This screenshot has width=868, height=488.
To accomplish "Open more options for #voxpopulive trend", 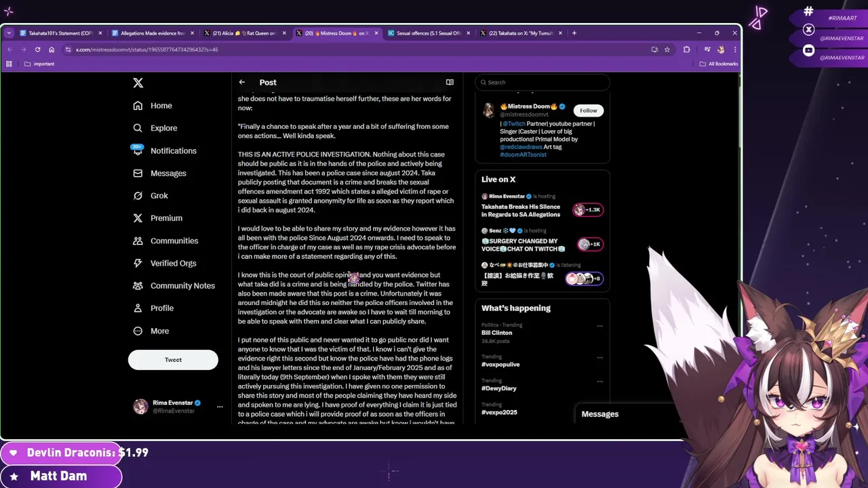I will (x=599, y=357).
